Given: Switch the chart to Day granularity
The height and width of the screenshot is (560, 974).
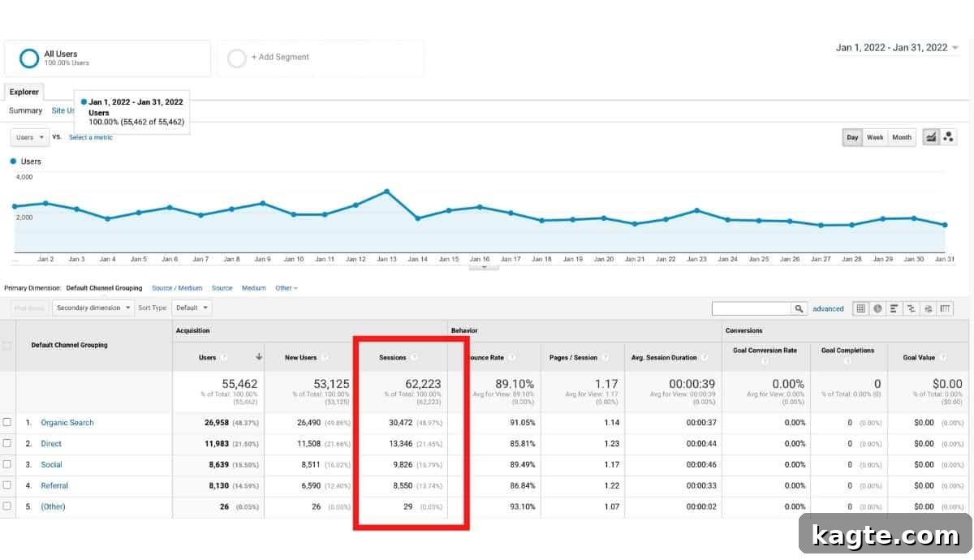Looking at the screenshot, I should [x=852, y=137].
